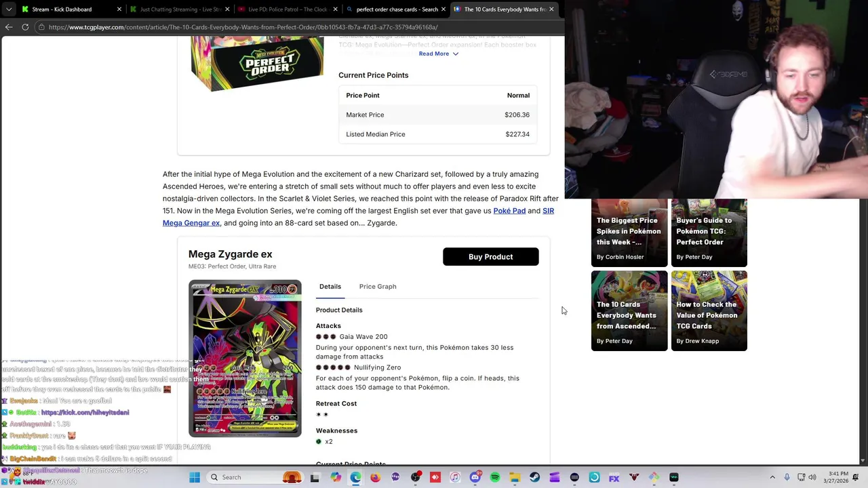Click author name Corbin Hosler
The height and width of the screenshot is (488, 868).
(625, 257)
